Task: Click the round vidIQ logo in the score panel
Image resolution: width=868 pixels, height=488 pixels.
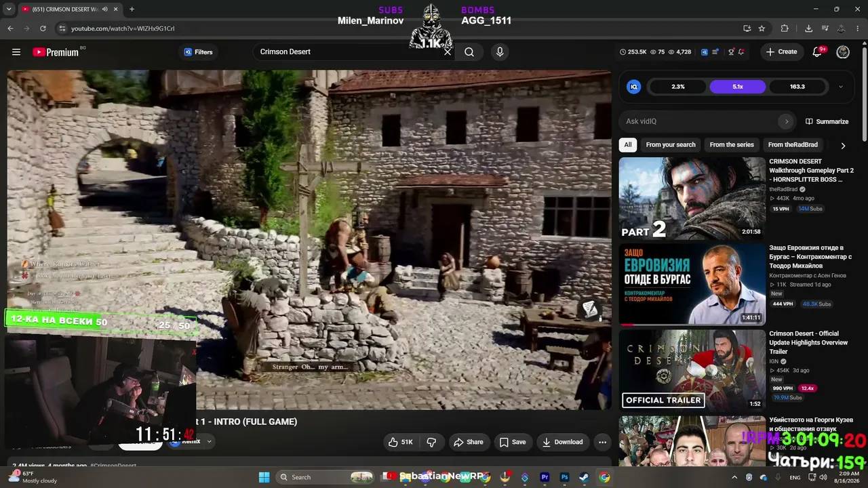Action: [634, 87]
